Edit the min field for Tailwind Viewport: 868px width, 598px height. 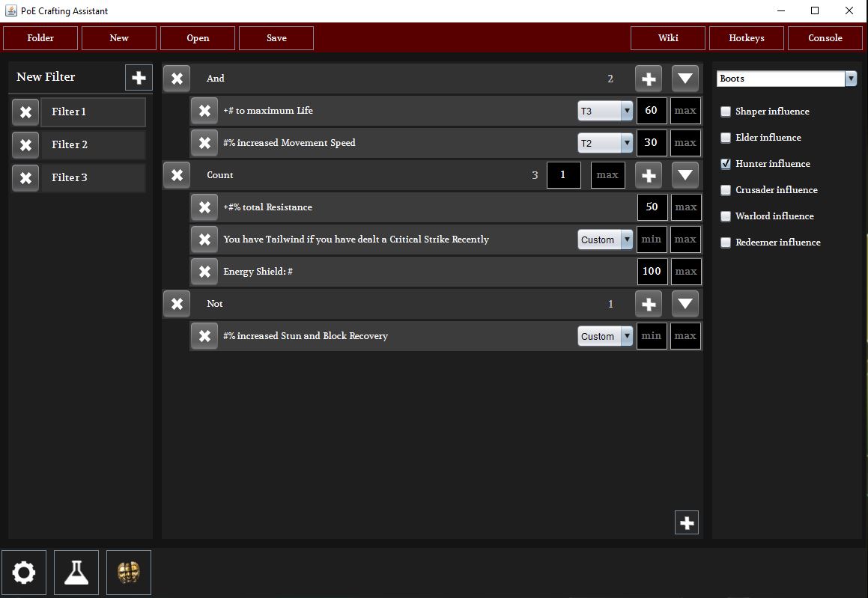pyautogui.click(x=652, y=239)
